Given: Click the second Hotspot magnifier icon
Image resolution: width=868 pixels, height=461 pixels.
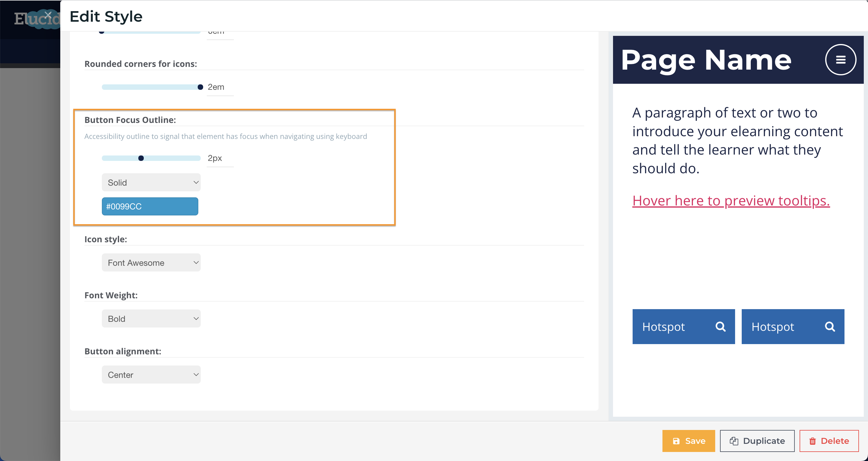Looking at the screenshot, I should pyautogui.click(x=830, y=327).
